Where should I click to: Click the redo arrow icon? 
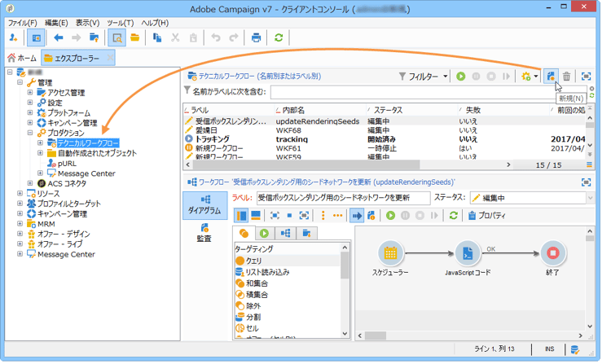tap(234, 37)
